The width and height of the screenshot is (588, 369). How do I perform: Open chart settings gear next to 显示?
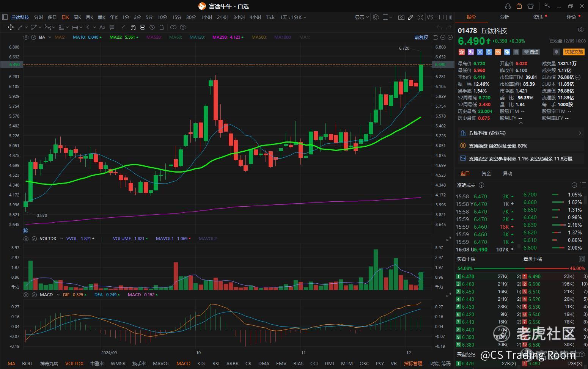376,17
